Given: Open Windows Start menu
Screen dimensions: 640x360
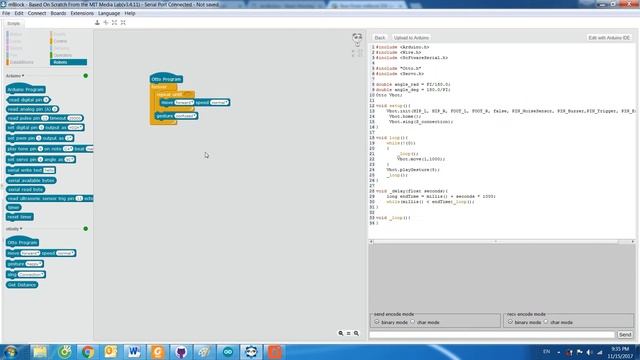Looking at the screenshot, I should pyautogui.click(x=11, y=352).
